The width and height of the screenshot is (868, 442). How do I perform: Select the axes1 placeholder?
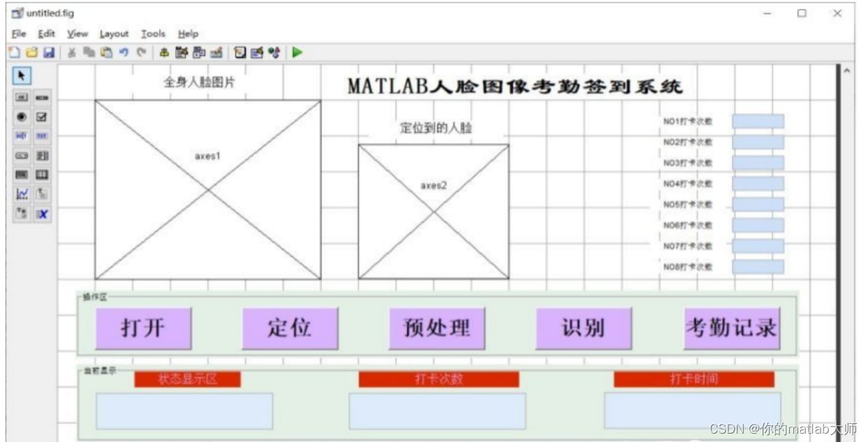208,190
